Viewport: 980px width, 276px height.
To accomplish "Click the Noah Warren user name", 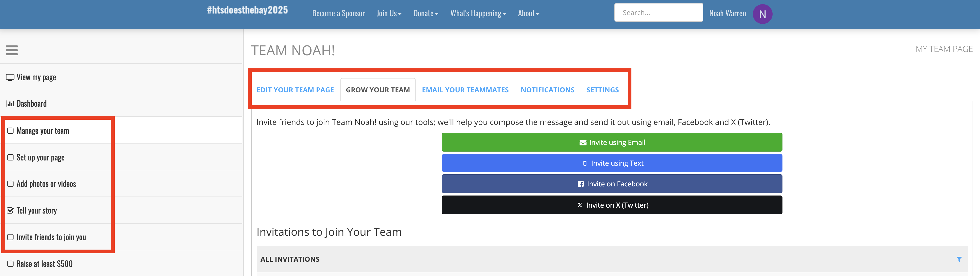I will pos(727,14).
